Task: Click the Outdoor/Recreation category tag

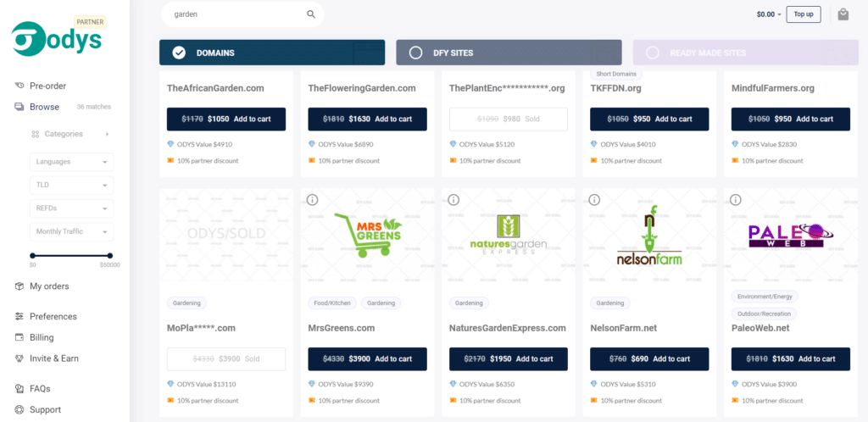Action: tap(764, 314)
